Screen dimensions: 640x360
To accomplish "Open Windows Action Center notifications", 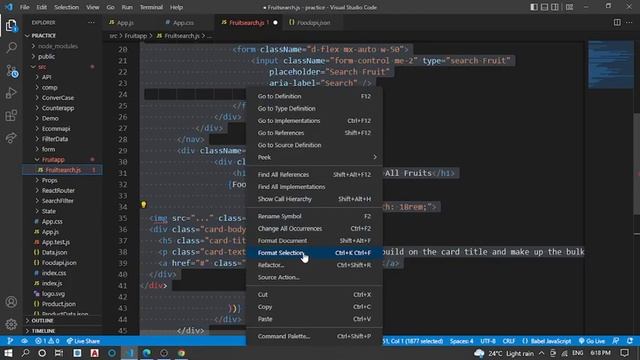I will pos(624,353).
